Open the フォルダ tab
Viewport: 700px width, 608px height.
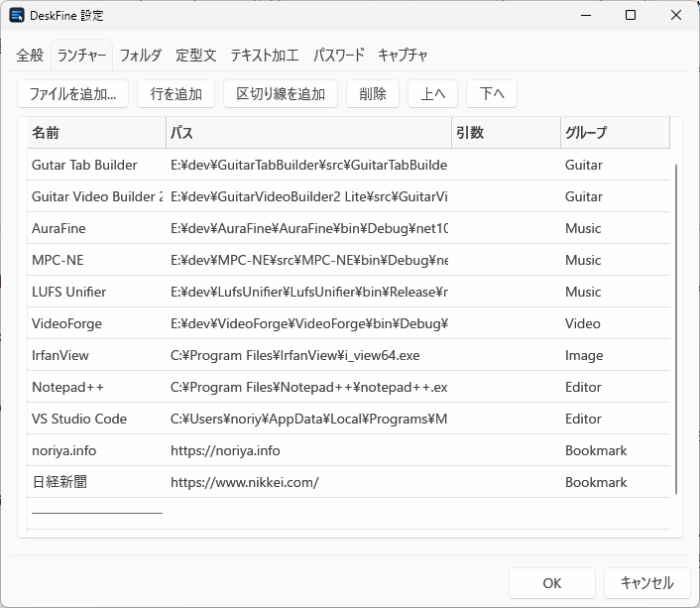click(x=140, y=56)
